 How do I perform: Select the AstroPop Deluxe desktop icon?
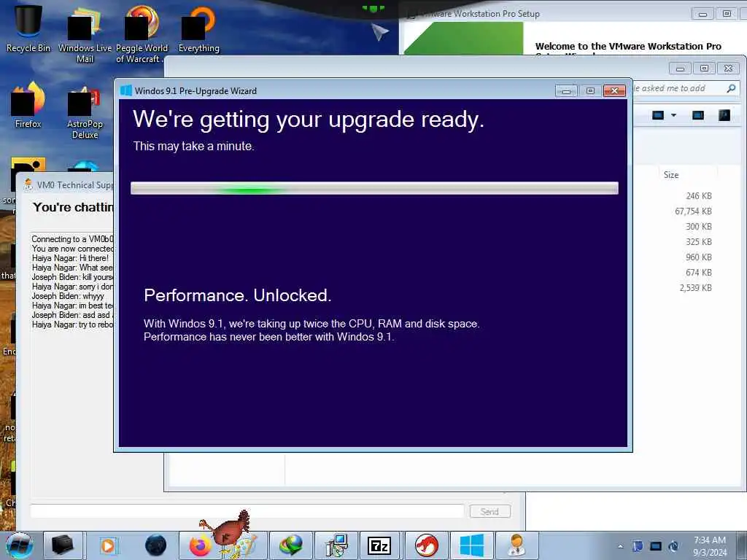pos(85,112)
